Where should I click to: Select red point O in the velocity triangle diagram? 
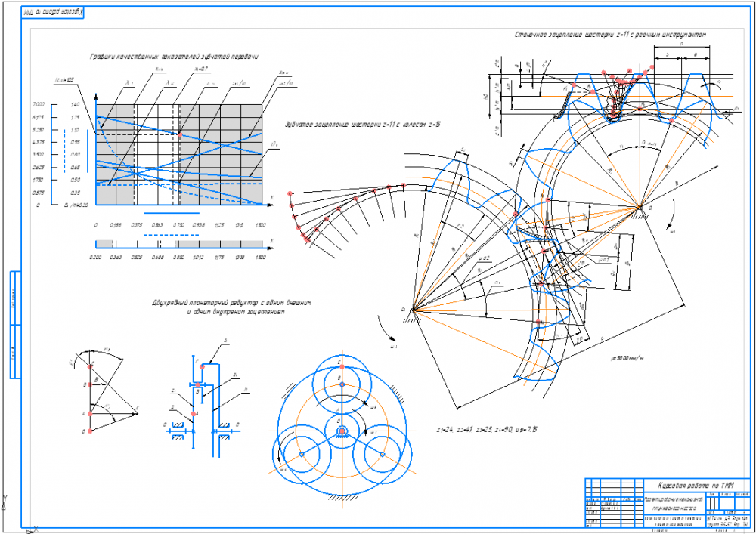[x=90, y=431]
